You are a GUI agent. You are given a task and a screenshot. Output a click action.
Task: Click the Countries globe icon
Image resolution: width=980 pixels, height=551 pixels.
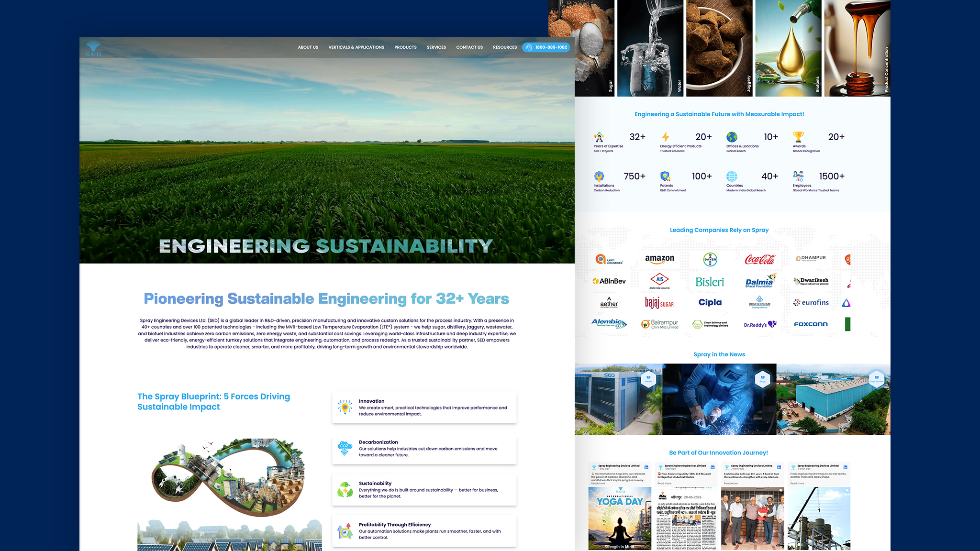(x=732, y=176)
